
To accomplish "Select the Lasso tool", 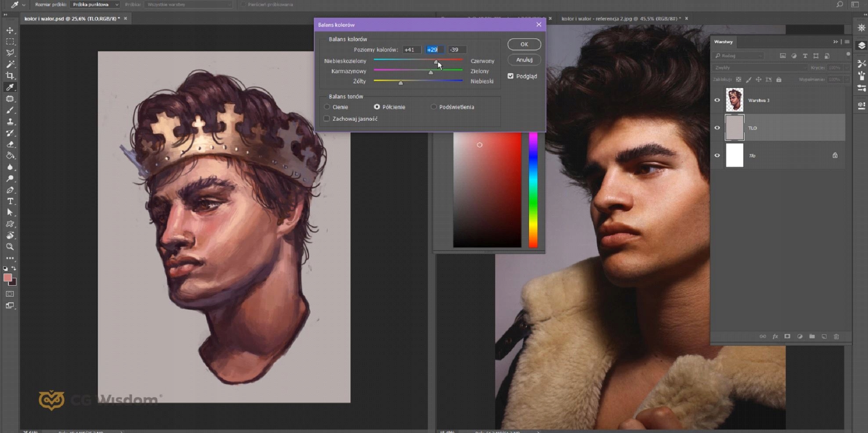I will (x=10, y=53).
